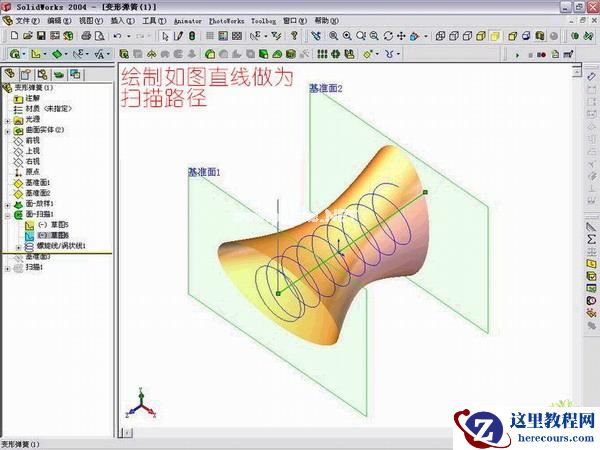Open the Toolbox menu
This screenshot has height=450, width=600.
tap(263, 21)
